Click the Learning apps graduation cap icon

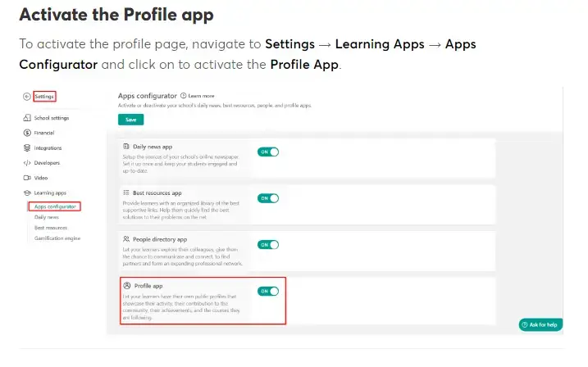(26, 193)
